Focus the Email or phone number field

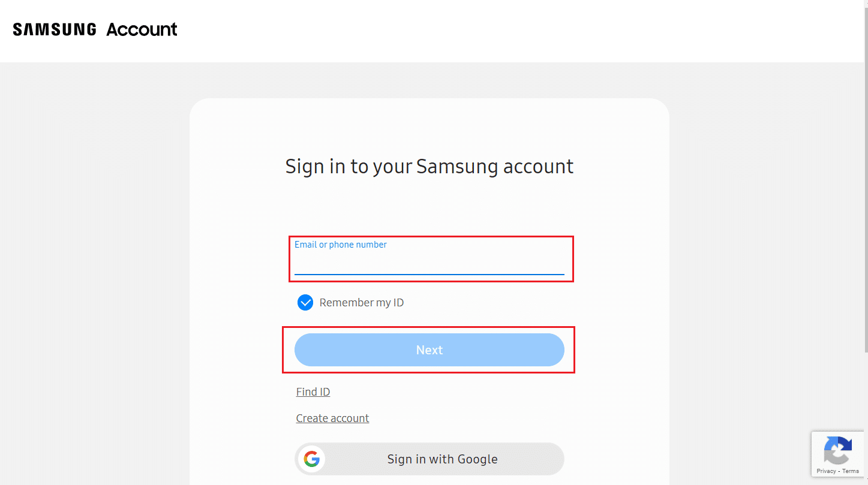429,263
